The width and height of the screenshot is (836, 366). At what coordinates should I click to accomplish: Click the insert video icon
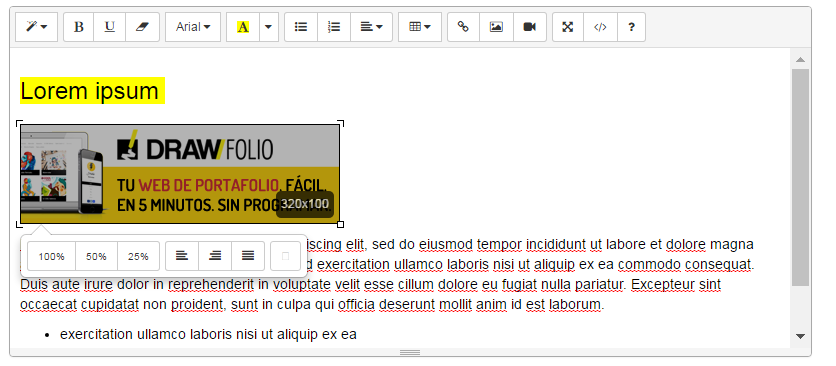coord(530,27)
